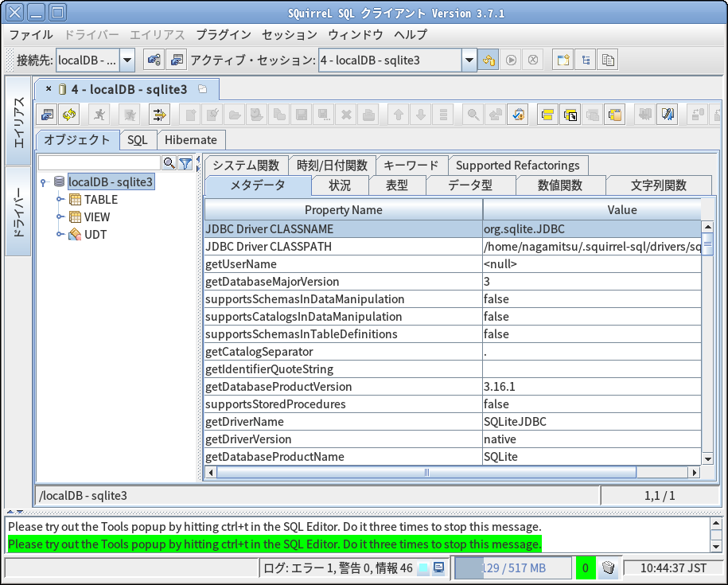
Task: Click the yellow session properties icon after active session combo
Action: [489, 60]
